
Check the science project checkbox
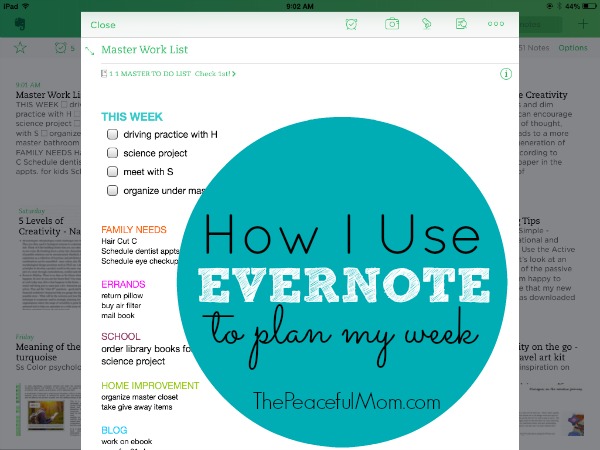(x=112, y=153)
